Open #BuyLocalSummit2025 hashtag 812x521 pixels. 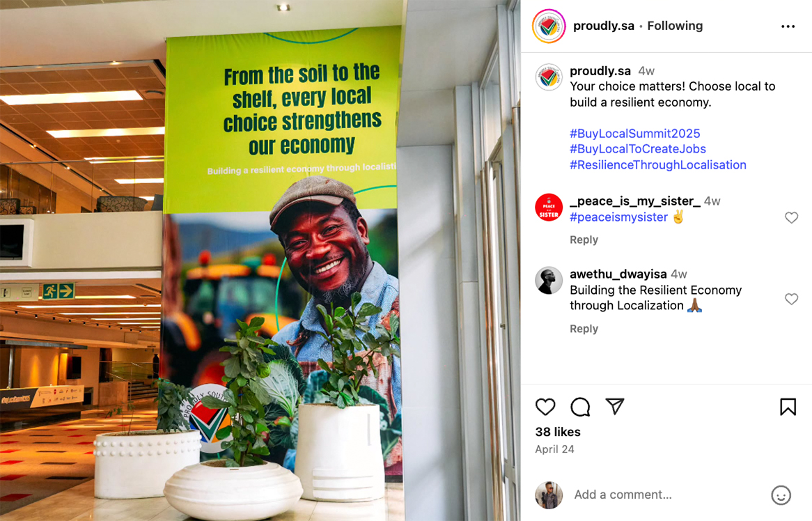pos(635,134)
